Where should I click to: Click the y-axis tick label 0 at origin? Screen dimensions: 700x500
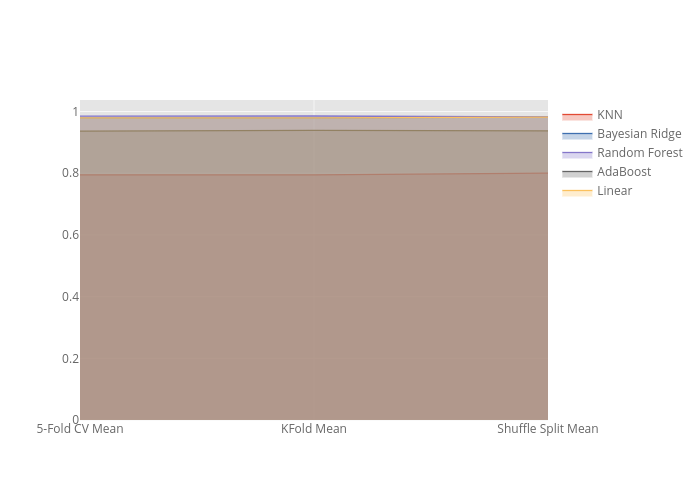pos(74,420)
